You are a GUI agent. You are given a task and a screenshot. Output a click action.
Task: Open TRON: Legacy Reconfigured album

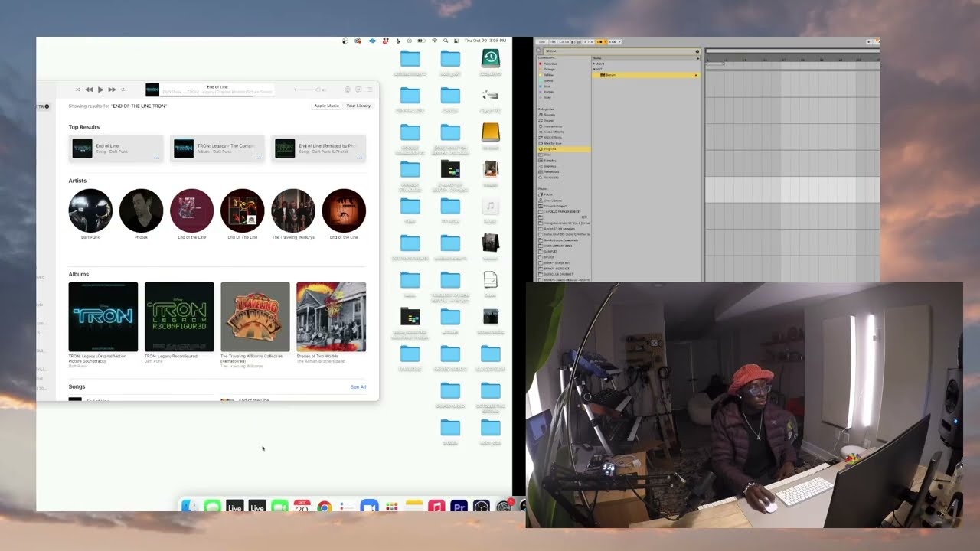click(x=179, y=317)
